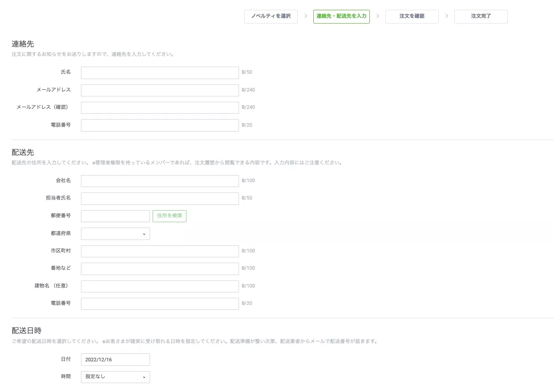This screenshot has width=554, height=392.
Task: Focus the 市区町村 input field
Action: pyautogui.click(x=160, y=251)
